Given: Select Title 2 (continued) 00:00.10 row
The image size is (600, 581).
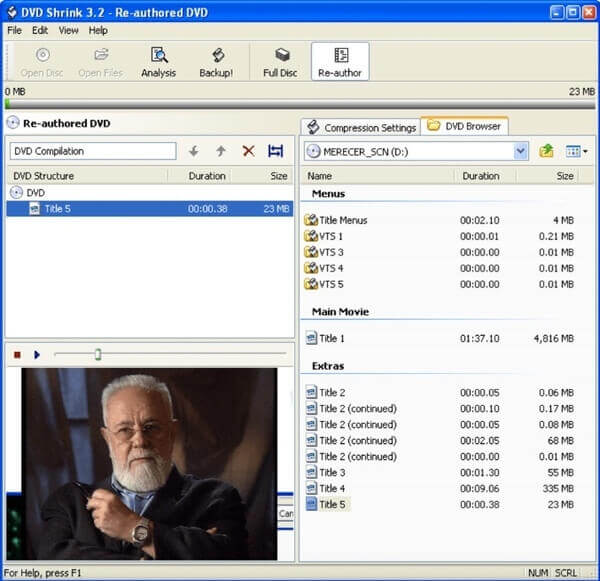Looking at the screenshot, I should tap(440, 409).
